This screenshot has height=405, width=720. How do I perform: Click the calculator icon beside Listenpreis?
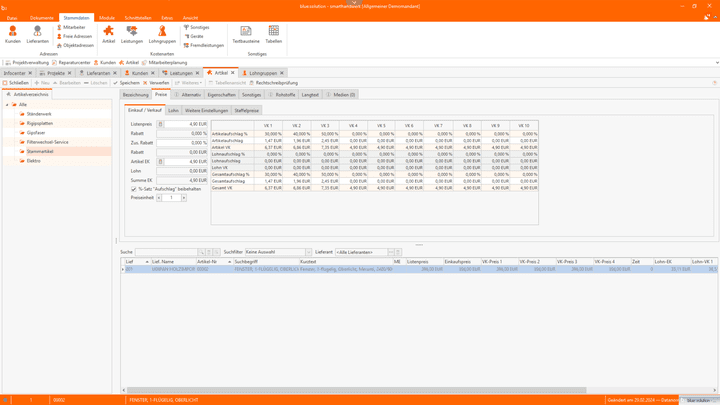160,124
